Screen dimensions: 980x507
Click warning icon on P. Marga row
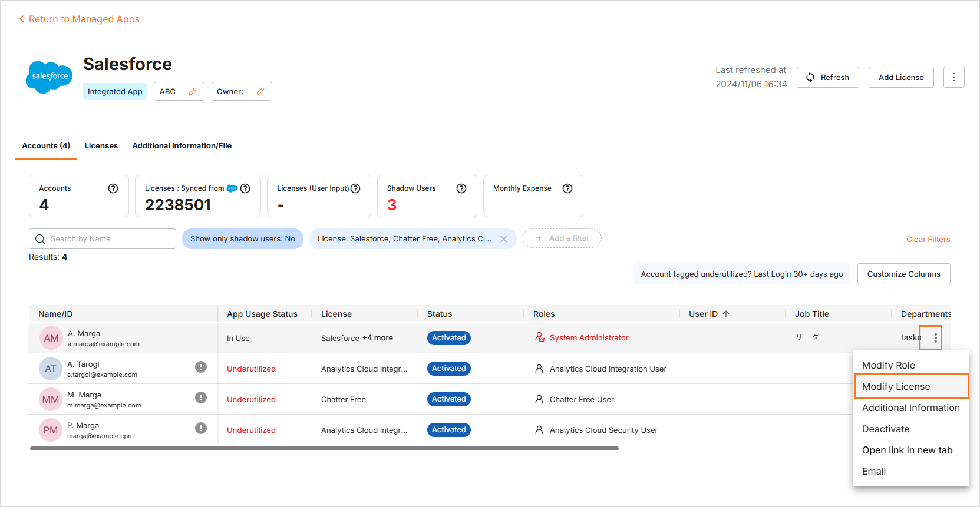click(x=201, y=428)
